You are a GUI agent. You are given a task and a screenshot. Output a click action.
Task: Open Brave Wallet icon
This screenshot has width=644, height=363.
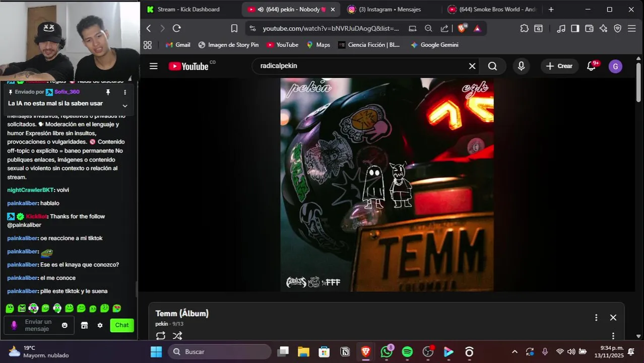coord(589,29)
